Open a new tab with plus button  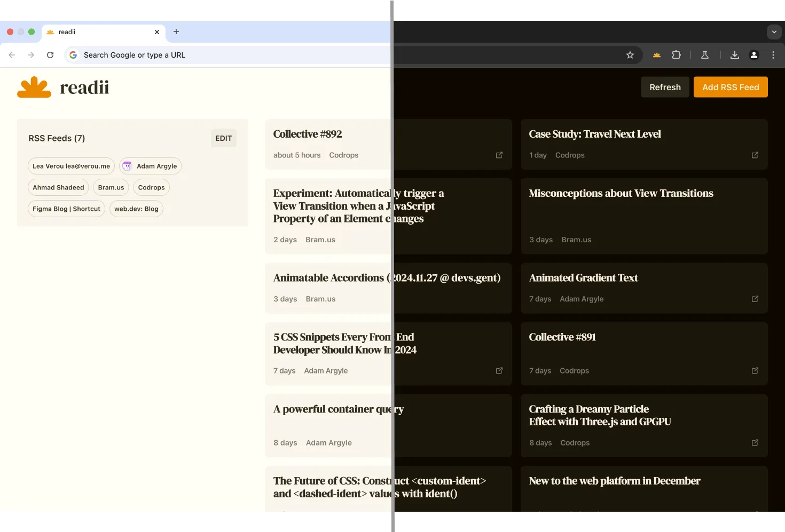176,32
